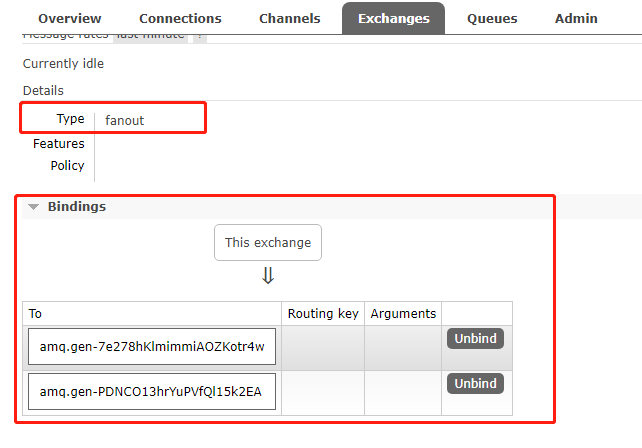The height and width of the screenshot is (448, 642).
Task: Go to the Channels tab
Action: click(x=289, y=18)
